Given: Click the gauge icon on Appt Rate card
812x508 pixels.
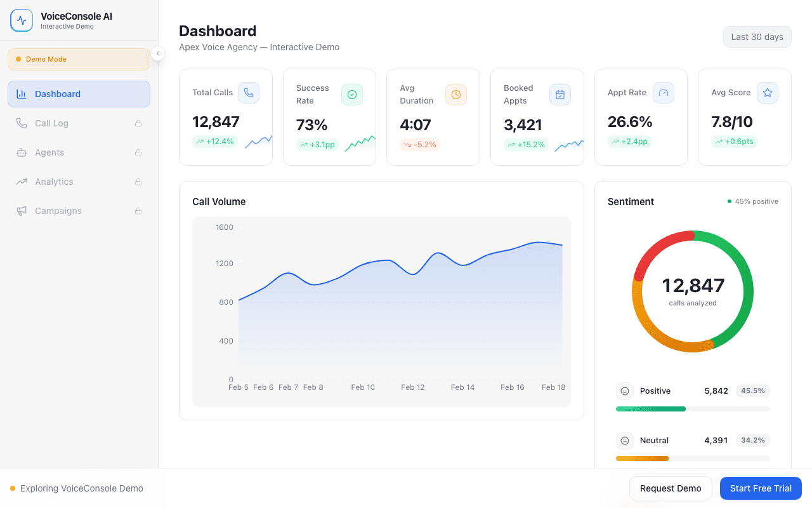Looking at the screenshot, I should point(664,93).
